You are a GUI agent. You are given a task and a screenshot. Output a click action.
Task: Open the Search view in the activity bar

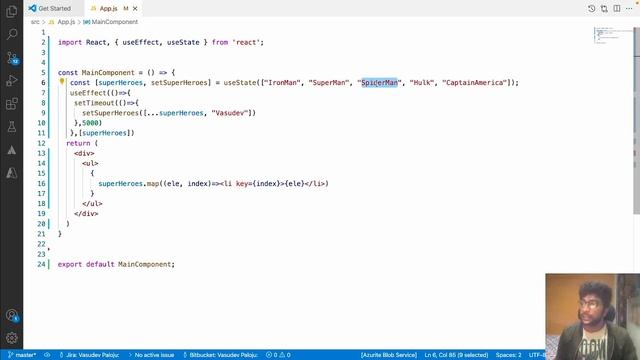pos(11,34)
